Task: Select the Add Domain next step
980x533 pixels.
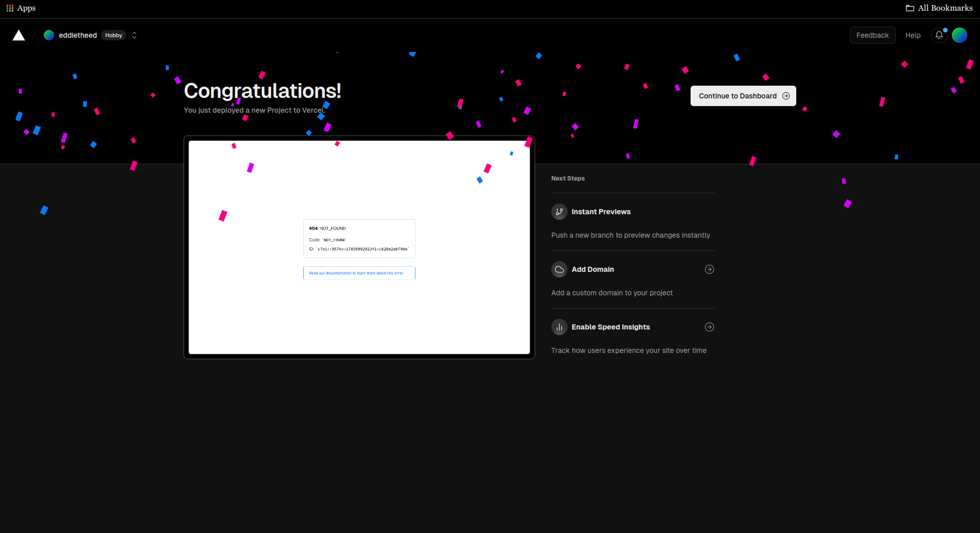Action: coord(593,269)
